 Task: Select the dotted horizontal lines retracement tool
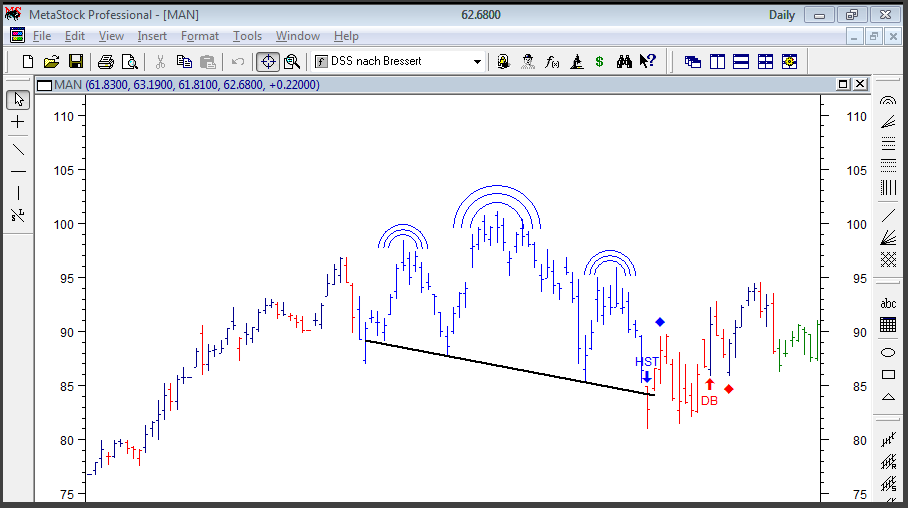888,166
